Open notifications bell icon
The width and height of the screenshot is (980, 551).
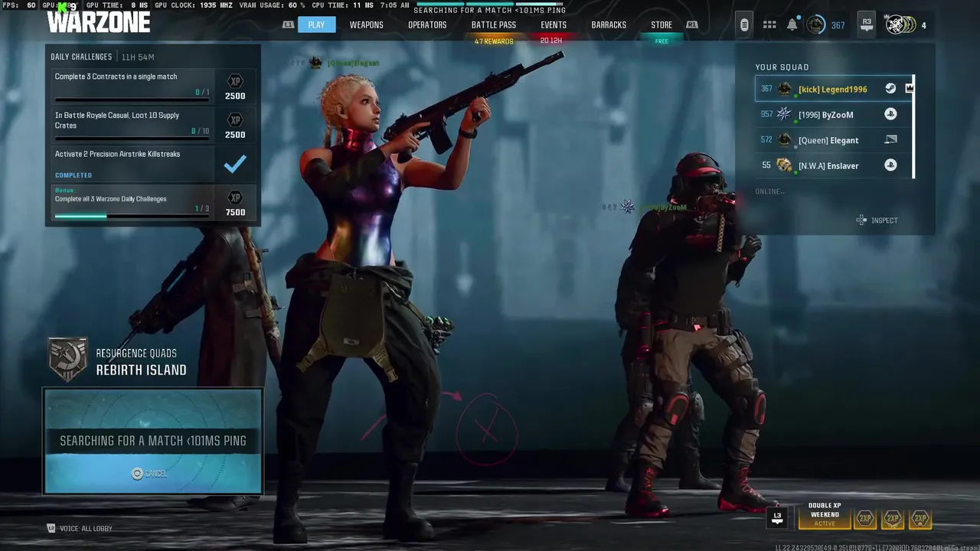(x=792, y=24)
